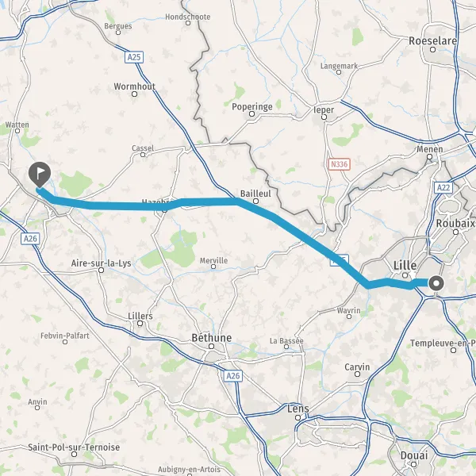Viewport: 476px width, 476px height.
Task: Select the Poperinge town label
Action: point(252,106)
